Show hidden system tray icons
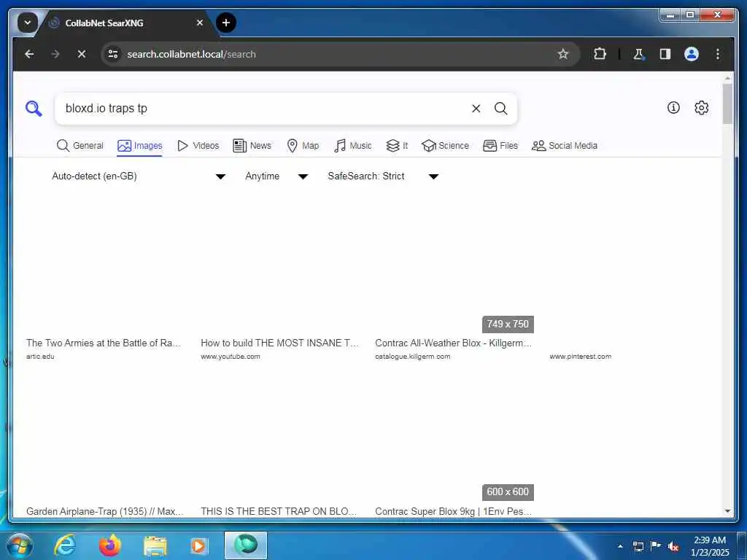The image size is (747, 560). tap(620, 546)
